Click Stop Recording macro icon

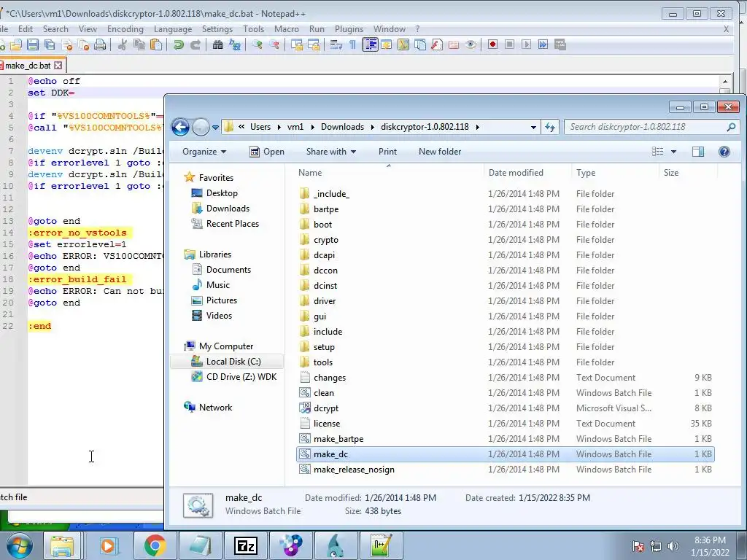pyautogui.click(x=509, y=44)
